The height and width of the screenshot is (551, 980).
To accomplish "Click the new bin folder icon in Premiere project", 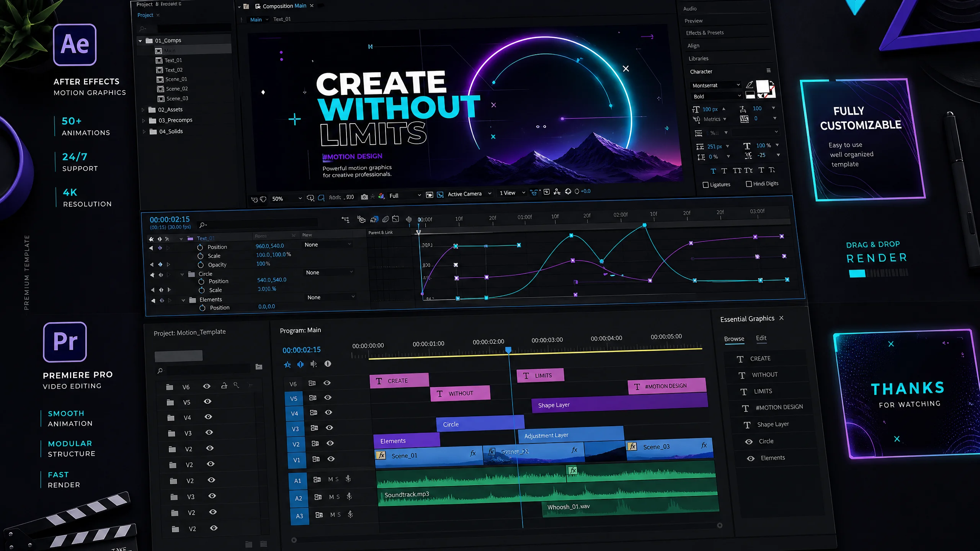I will tap(259, 367).
